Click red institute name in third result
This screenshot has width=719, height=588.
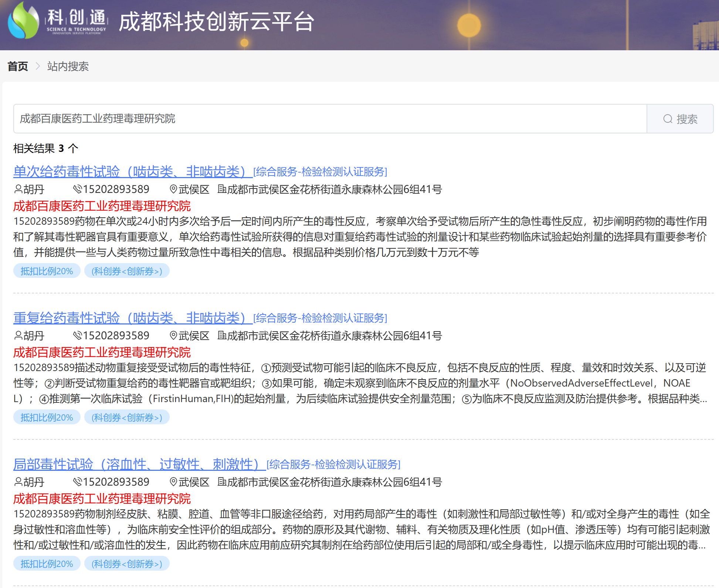[102, 499]
